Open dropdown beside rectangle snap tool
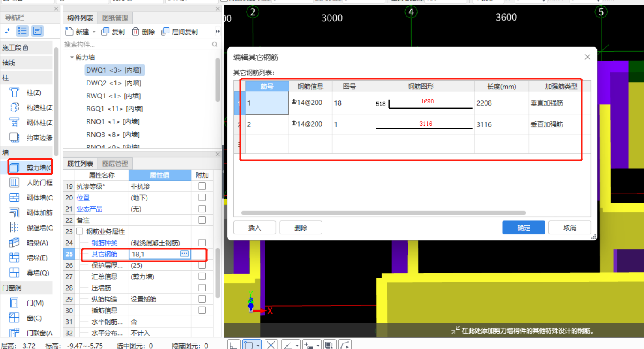Screen dimensions: 644x349 (258, 345)
